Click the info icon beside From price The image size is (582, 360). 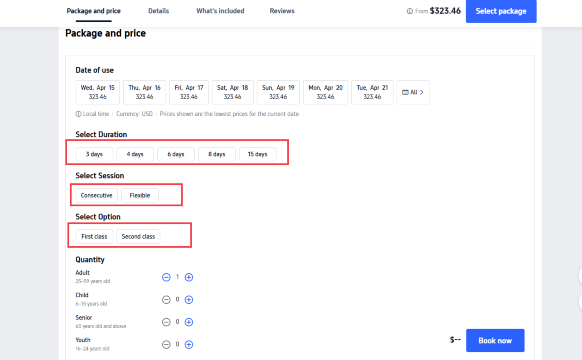pyautogui.click(x=409, y=11)
